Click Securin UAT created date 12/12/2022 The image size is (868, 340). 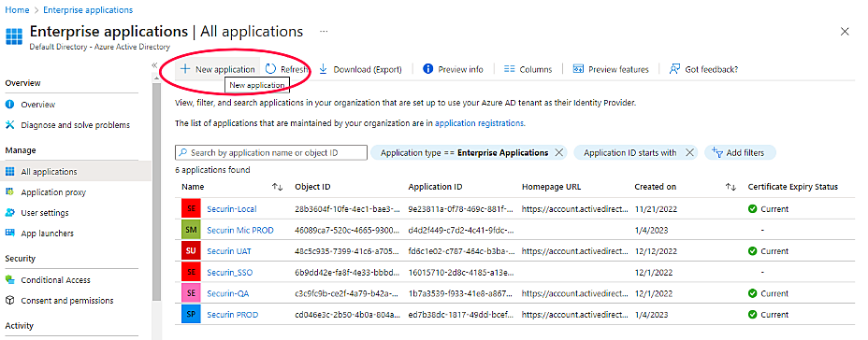[x=656, y=251]
